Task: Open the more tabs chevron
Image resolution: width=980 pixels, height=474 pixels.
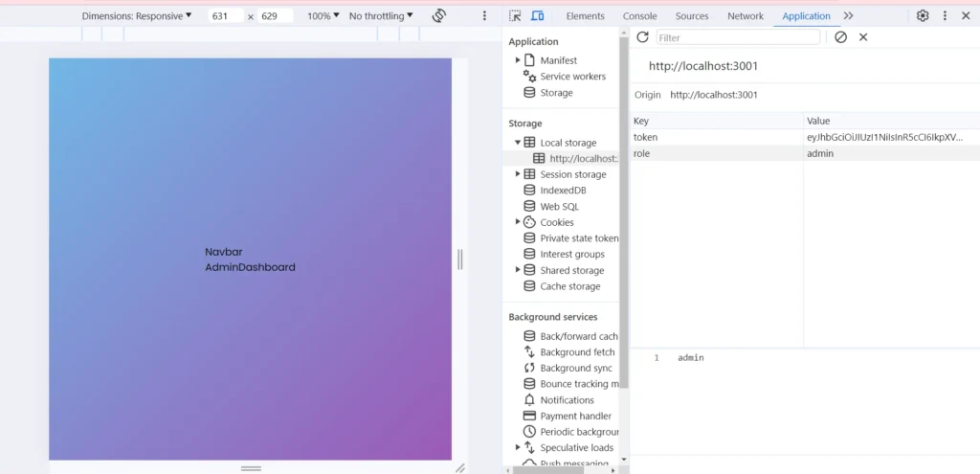Action: tap(848, 16)
